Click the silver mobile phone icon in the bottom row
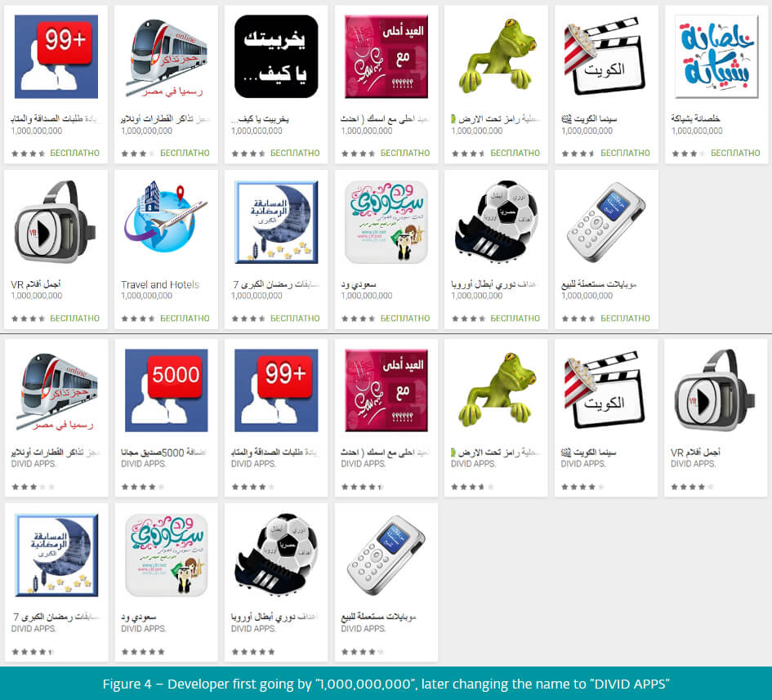Screen dimensions: 772x700 coord(386,555)
